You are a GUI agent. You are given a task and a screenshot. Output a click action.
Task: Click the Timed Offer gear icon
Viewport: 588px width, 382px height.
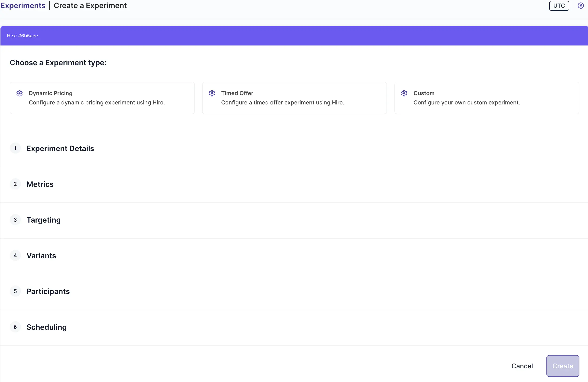click(x=212, y=93)
